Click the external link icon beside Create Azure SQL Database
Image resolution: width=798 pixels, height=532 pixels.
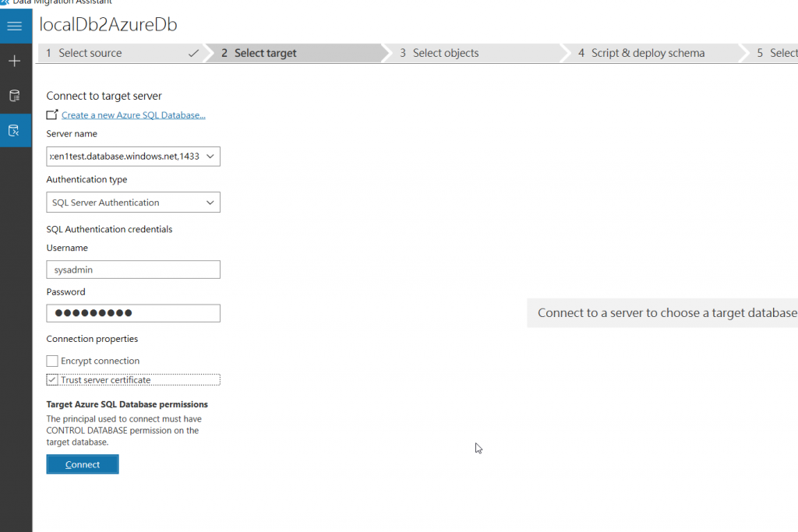52,115
